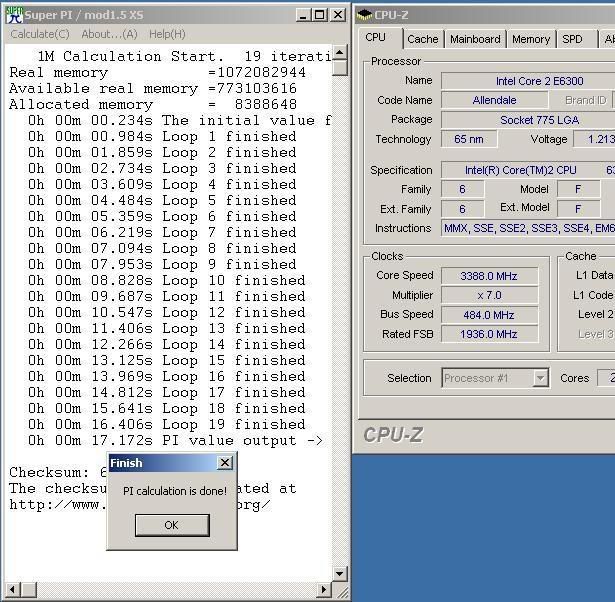Click the Loop 1 finished line

coord(162,137)
